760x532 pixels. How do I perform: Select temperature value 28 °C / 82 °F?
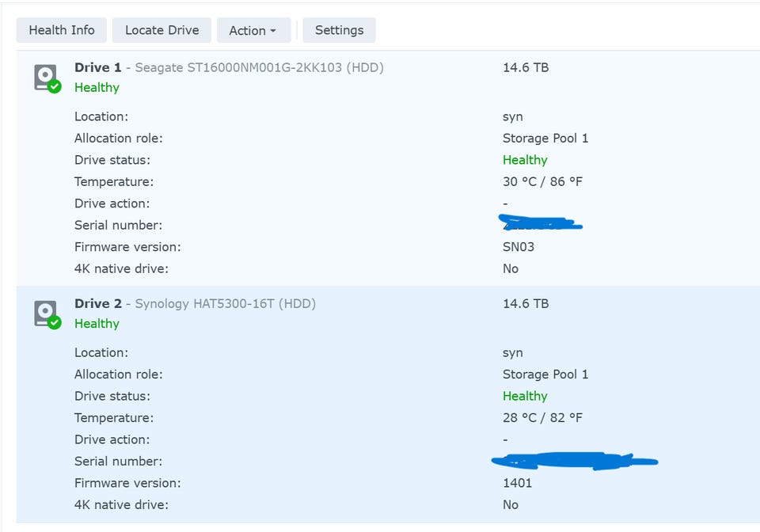coord(542,418)
